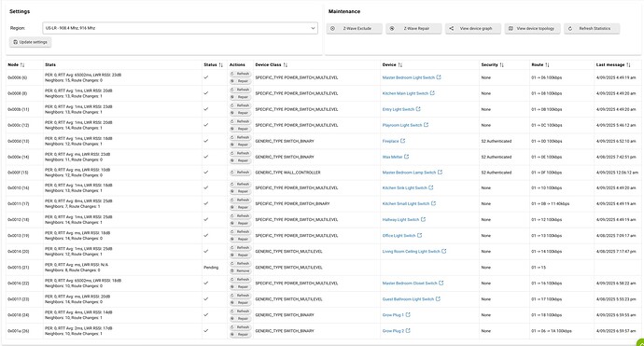Sort by the Route column

[547, 65]
